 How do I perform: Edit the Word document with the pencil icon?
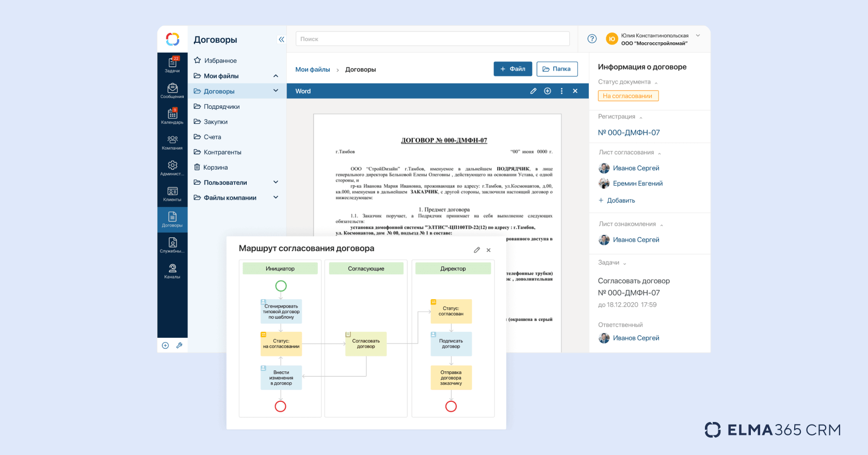(533, 91)
